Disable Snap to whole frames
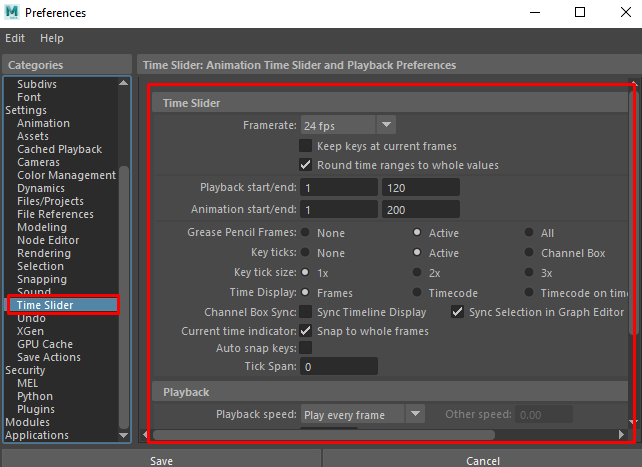The width and height of the screenshot is (642, 467). [x=306, y=331]
